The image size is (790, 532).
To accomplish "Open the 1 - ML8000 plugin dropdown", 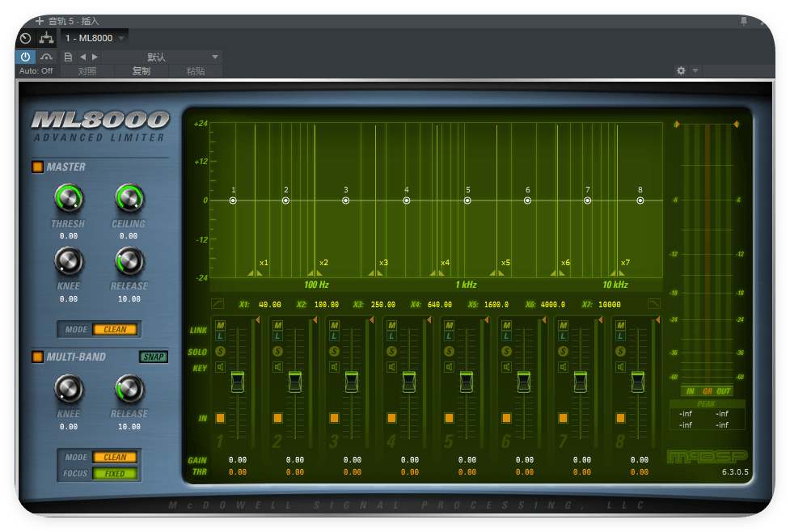I will (95, 38).
